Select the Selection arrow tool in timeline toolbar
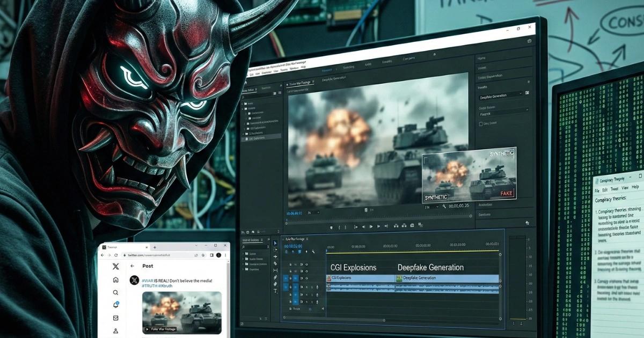 (275, 243)
